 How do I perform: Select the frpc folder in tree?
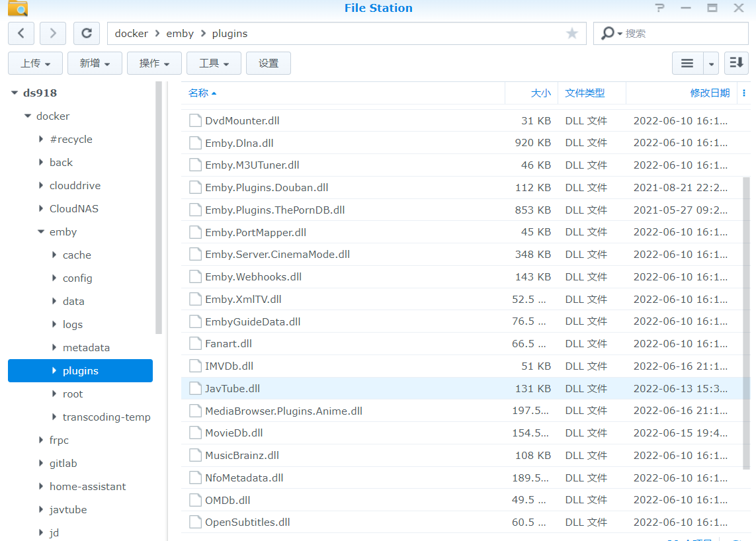point(59,440)
